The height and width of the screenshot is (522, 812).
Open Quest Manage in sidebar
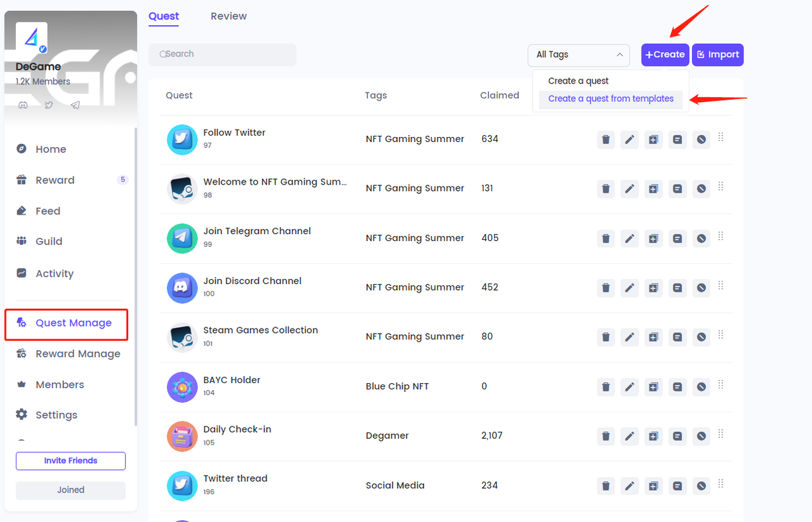click(67, 325)
